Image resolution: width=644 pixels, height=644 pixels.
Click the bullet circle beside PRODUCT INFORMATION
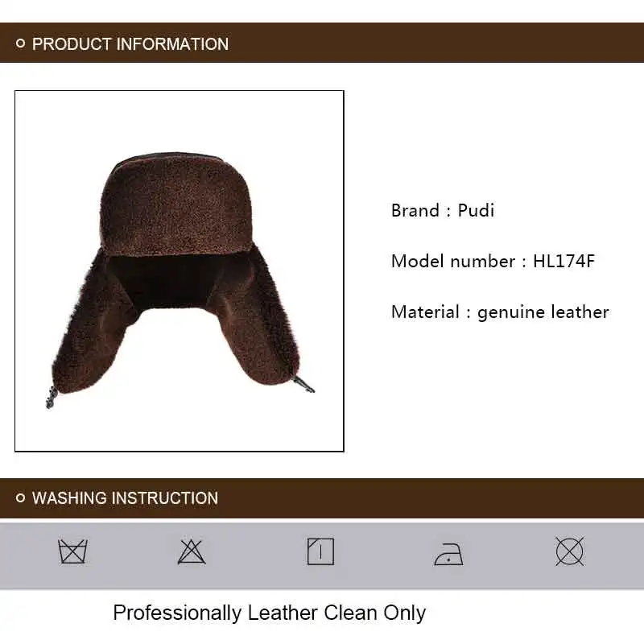[x=20, y=43]
